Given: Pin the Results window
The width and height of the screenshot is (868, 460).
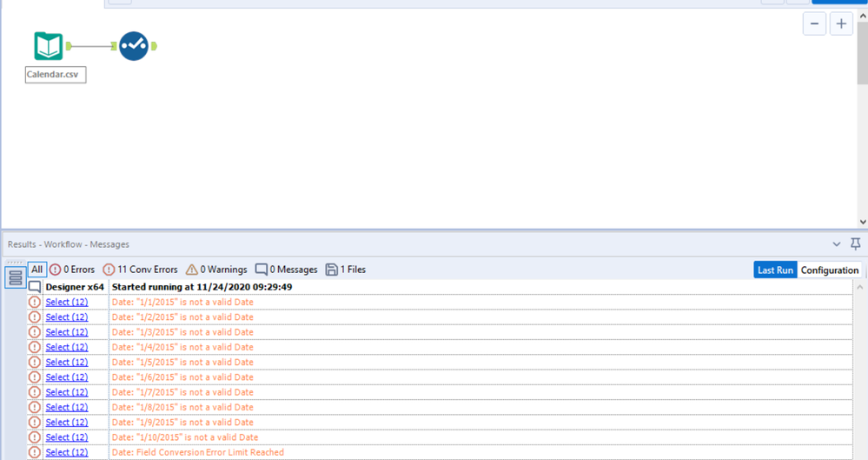Looking at the screenshot, I should click(855, 243).
